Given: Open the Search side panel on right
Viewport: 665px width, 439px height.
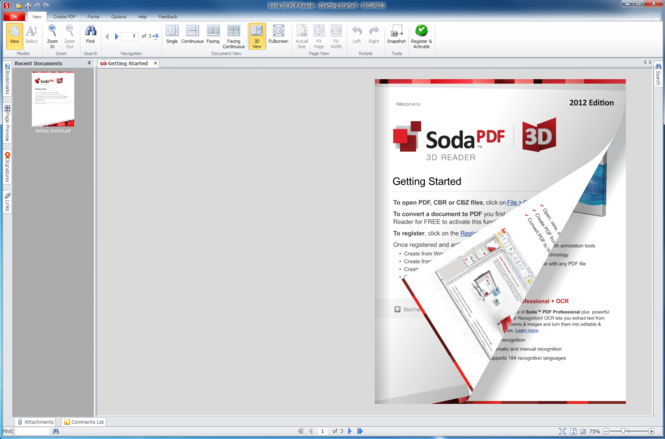Looking at the screenshot, I should (x=658, y=75).
